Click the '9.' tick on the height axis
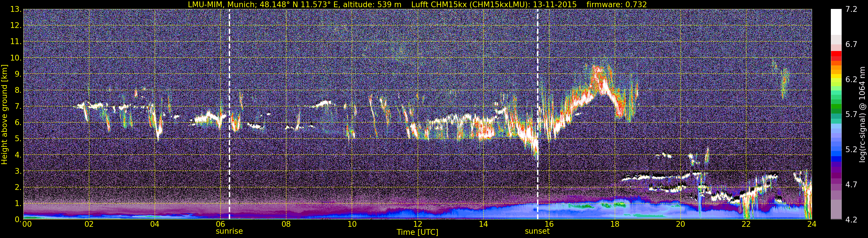 tap(18, 74)
